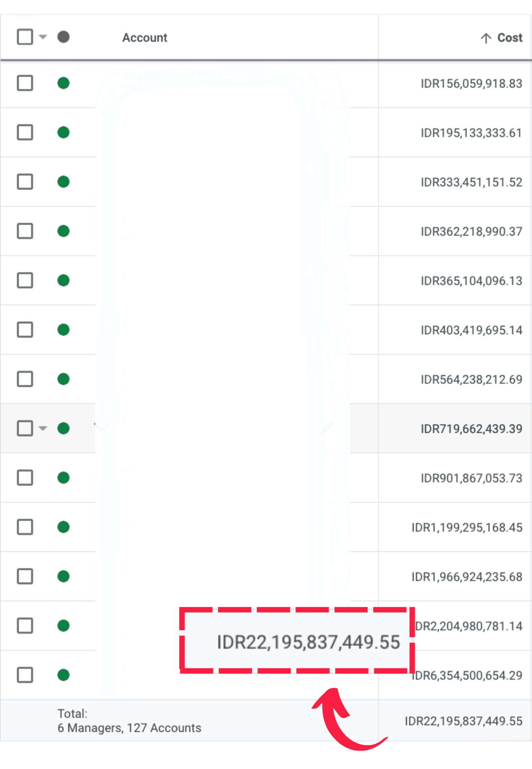Click the Account column header
Viewport: 532px width, 769px height.
pyautogui.click(x=145, y=38)
